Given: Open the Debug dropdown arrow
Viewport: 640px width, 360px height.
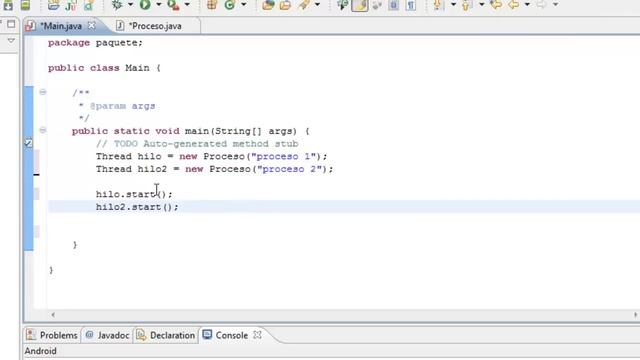Looking at the screenshot, I should coord(130,4).
